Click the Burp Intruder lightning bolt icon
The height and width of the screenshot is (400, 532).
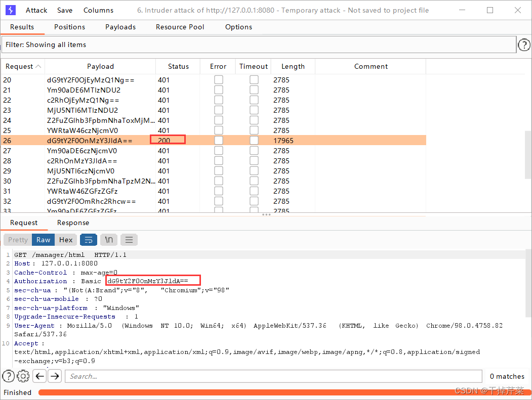tap(11, 10)
